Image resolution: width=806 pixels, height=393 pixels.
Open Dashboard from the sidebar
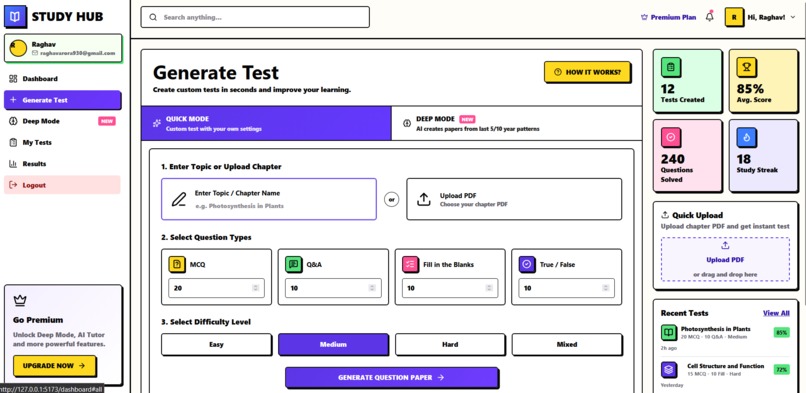click(62, 79)
